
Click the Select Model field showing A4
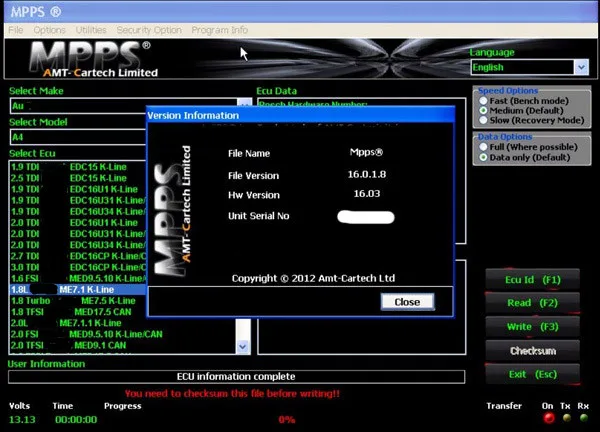point(78,137)
